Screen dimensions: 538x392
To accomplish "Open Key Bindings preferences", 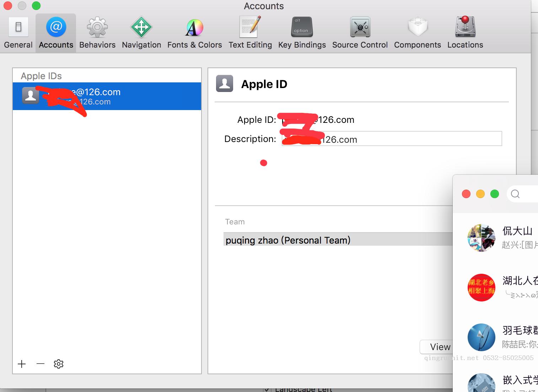I will pyautogui.click(x=302, y=33).
